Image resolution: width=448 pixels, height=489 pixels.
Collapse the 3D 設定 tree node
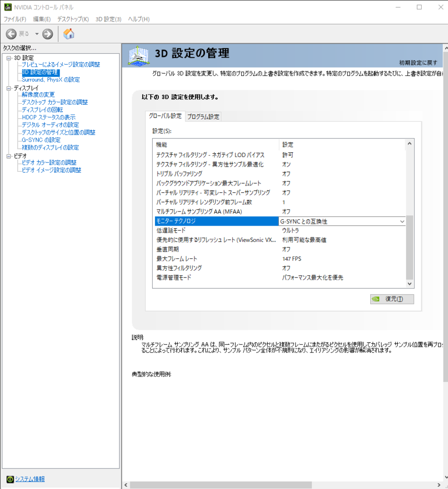click(9, 58)
